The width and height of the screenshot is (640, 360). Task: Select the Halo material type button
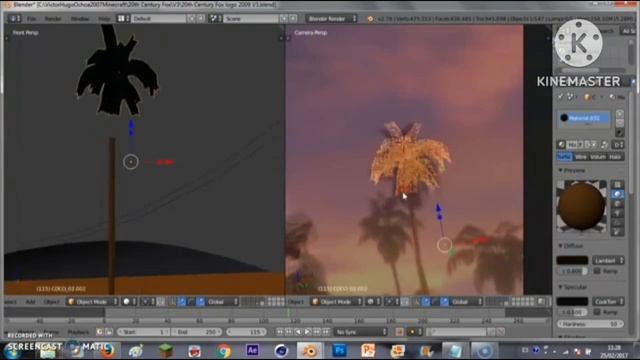click(615, 156)
